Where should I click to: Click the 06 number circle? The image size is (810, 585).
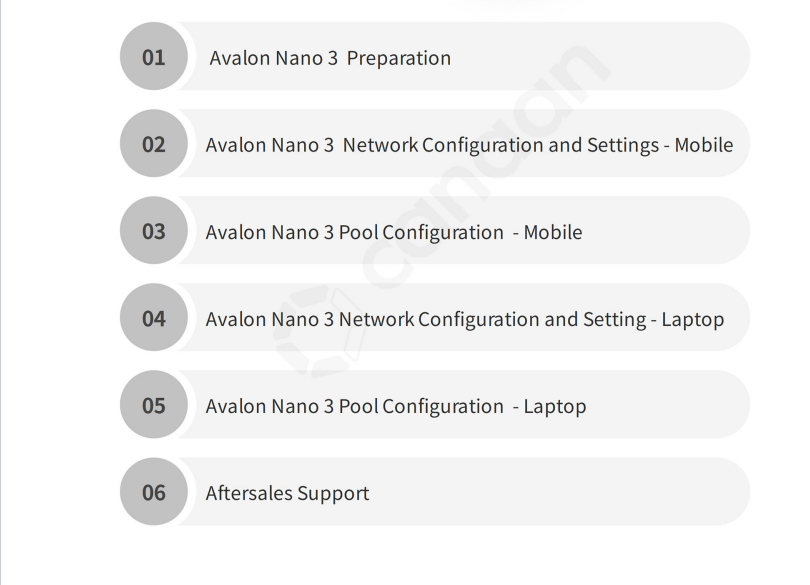[x=153, y=492]
